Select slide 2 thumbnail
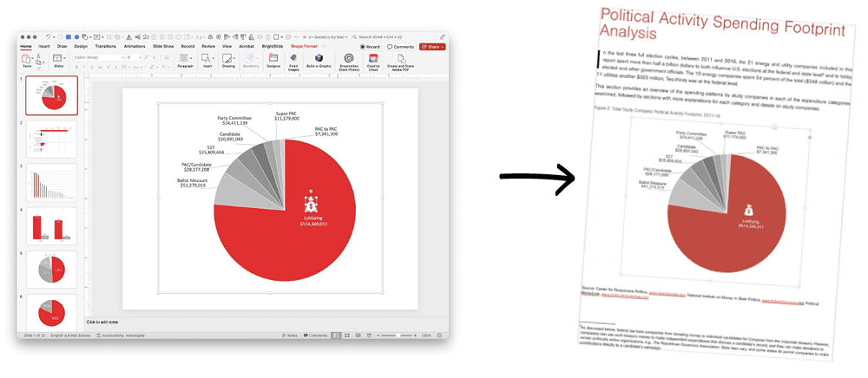868x378 pixels. pyautogui.click(x=51, y=139)
